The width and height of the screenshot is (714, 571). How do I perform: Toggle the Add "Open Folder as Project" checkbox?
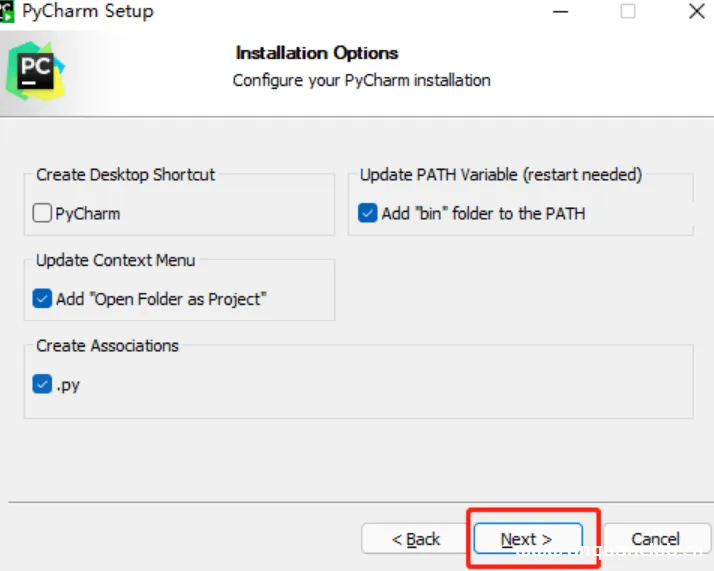[42, 298]
